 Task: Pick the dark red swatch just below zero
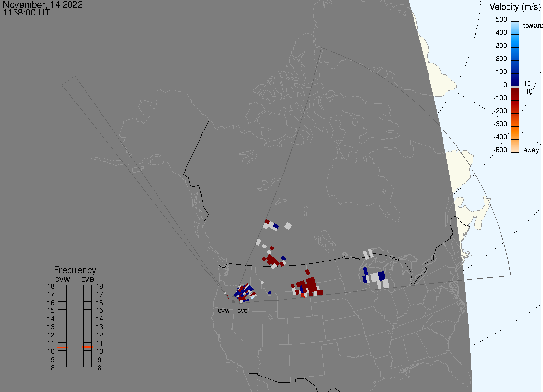(515, 94)
